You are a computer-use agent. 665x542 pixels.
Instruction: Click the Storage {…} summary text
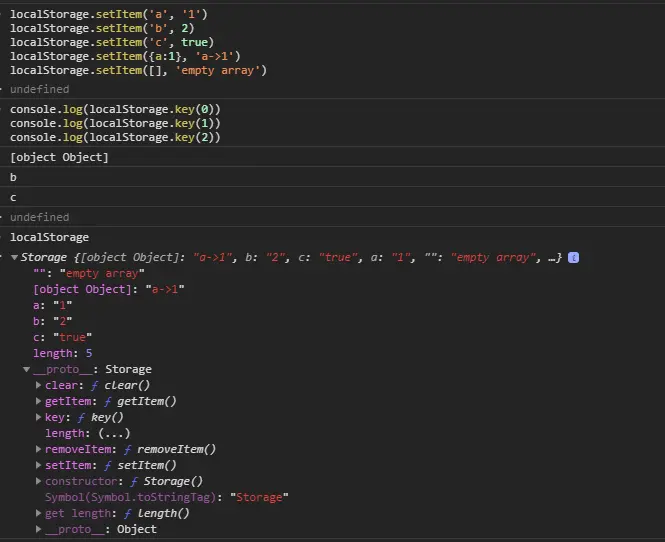(x=291, y=257)
